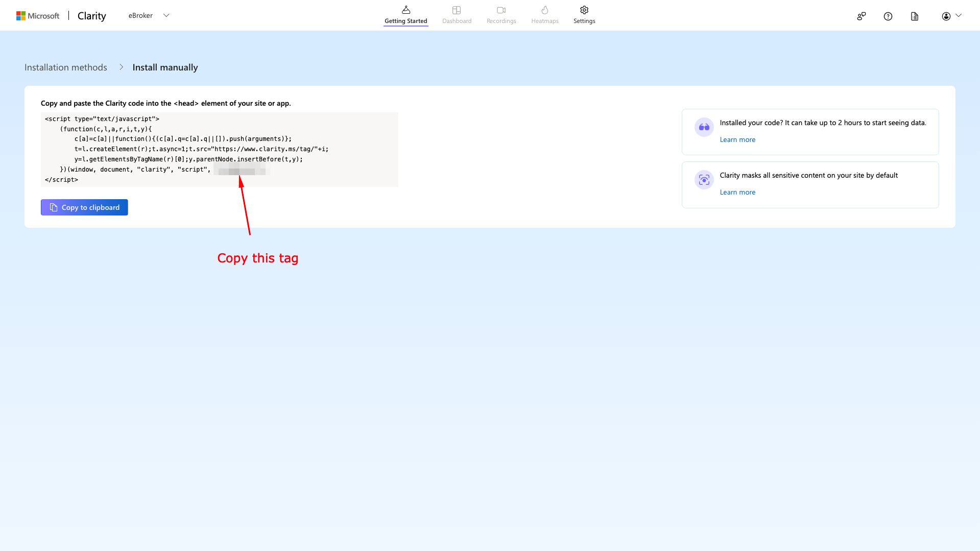Switch to the Getting Started tab
Image resolution: width=980 pixels, height=551 pixels.
pyautogui.click(x=406, y=15)
